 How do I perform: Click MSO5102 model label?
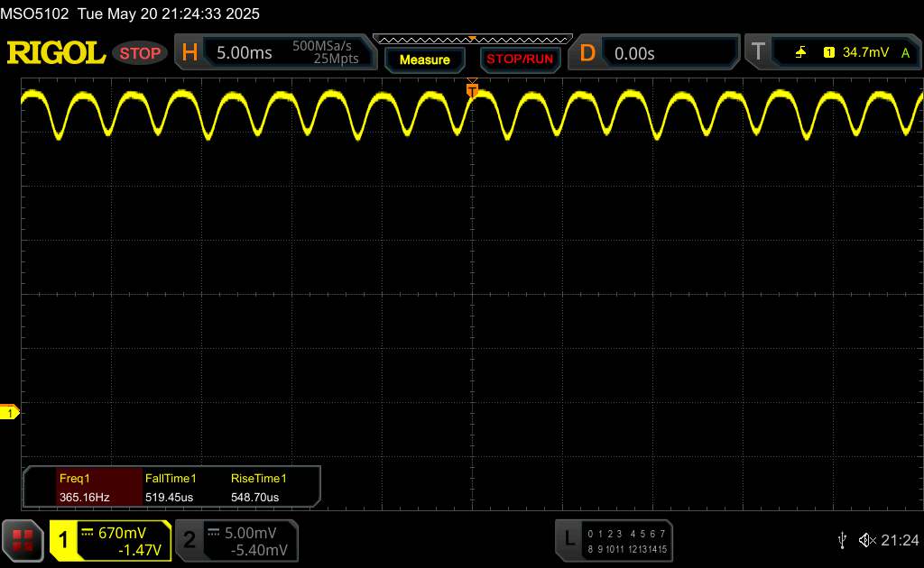click(34, 14)
